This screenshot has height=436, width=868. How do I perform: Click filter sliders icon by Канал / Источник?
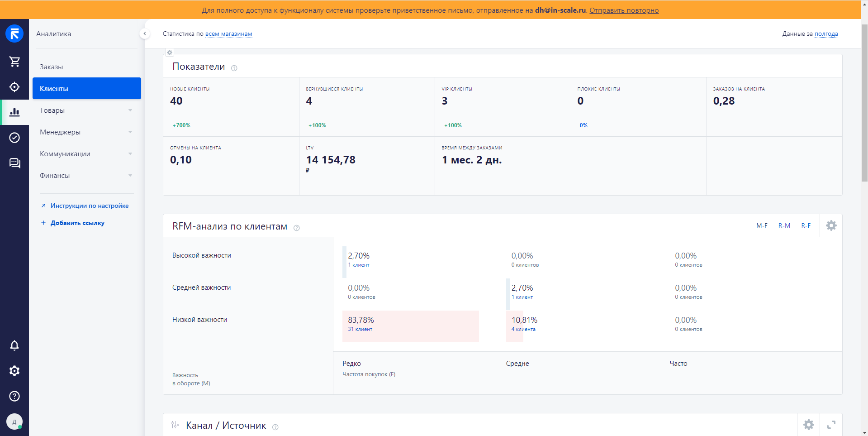pos(175,425)
